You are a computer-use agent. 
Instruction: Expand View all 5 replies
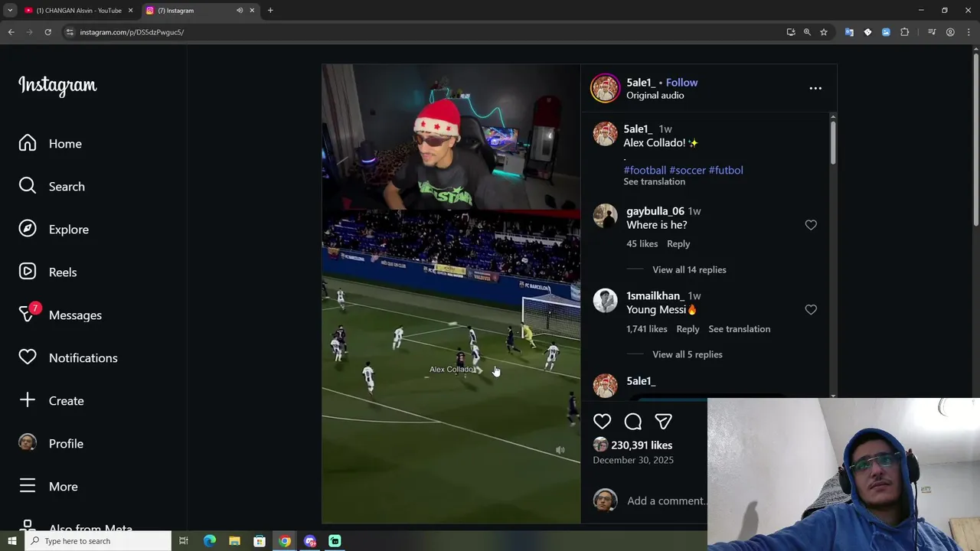(687, 355)
